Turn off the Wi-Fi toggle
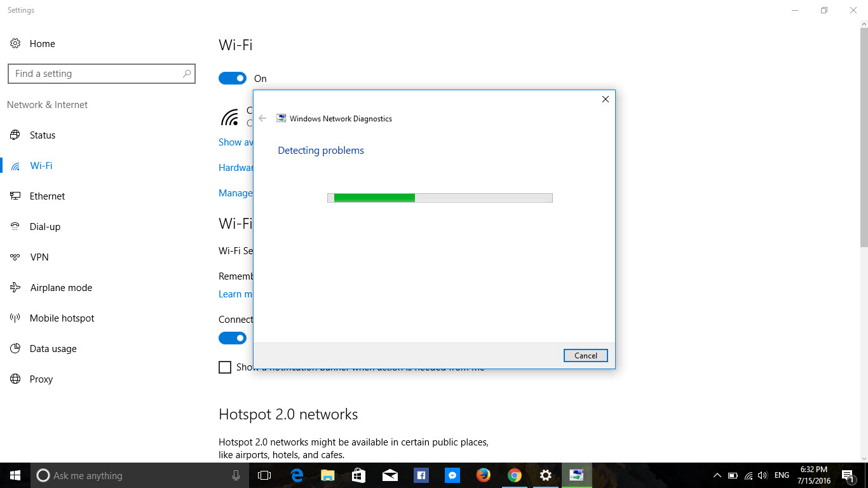The width and height of the screenshot is (868, 488). click(233, 78)
